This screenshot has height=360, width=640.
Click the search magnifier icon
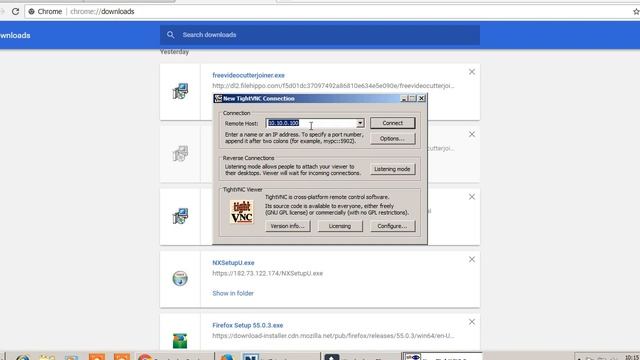171,35
